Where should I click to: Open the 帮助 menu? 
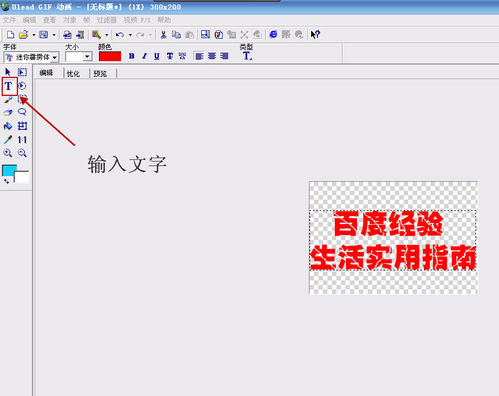pyautogui.click(x=164, y=20)
